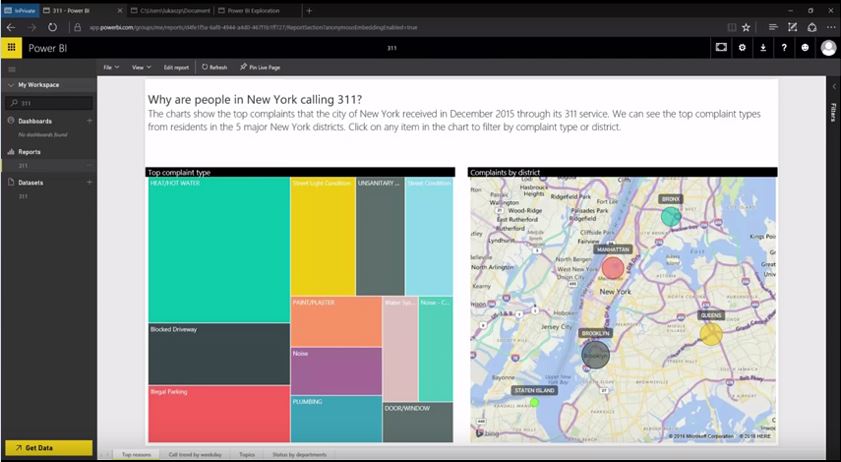Go back with the browser back arrow
841x462 pixels.
click(11, 27)
